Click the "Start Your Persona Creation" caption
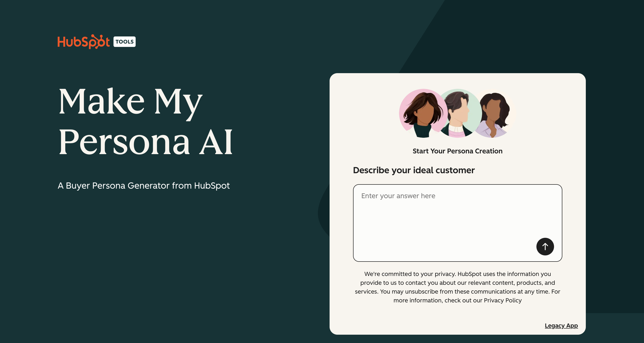Image resolution: width=644 pixels, height=343 pixels. click(x=457, y=151)
